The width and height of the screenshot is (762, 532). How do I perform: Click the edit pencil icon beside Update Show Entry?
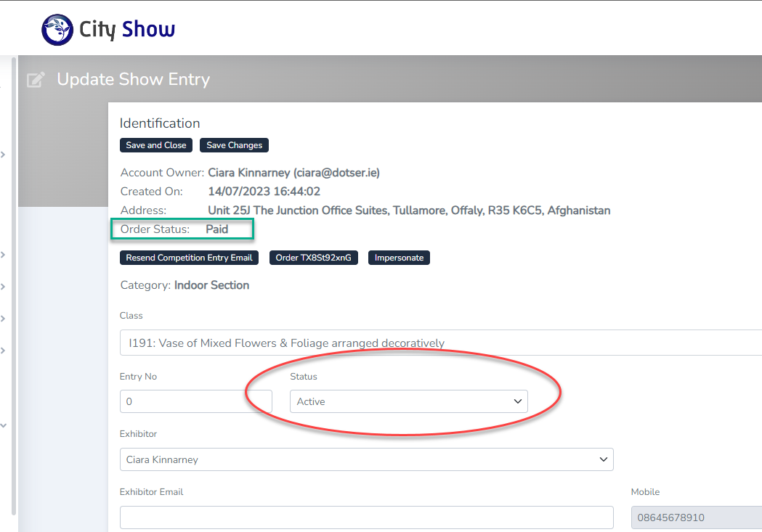[36, 80]
